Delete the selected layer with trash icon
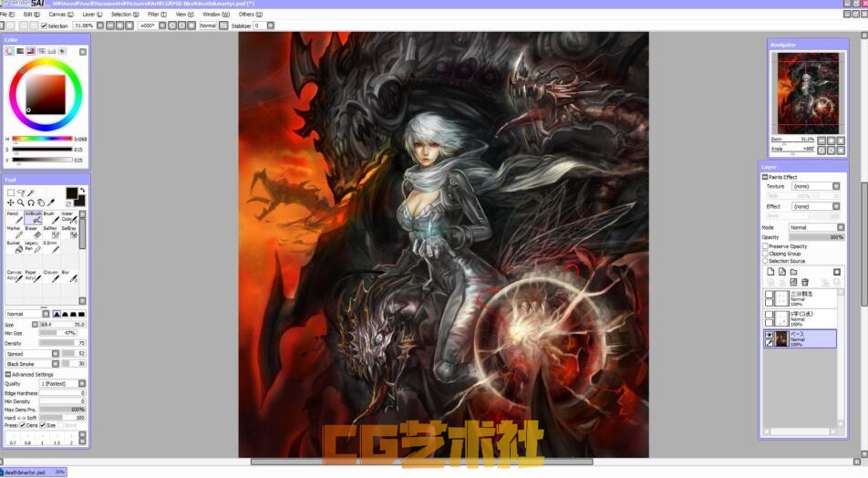 pos(805,283)
